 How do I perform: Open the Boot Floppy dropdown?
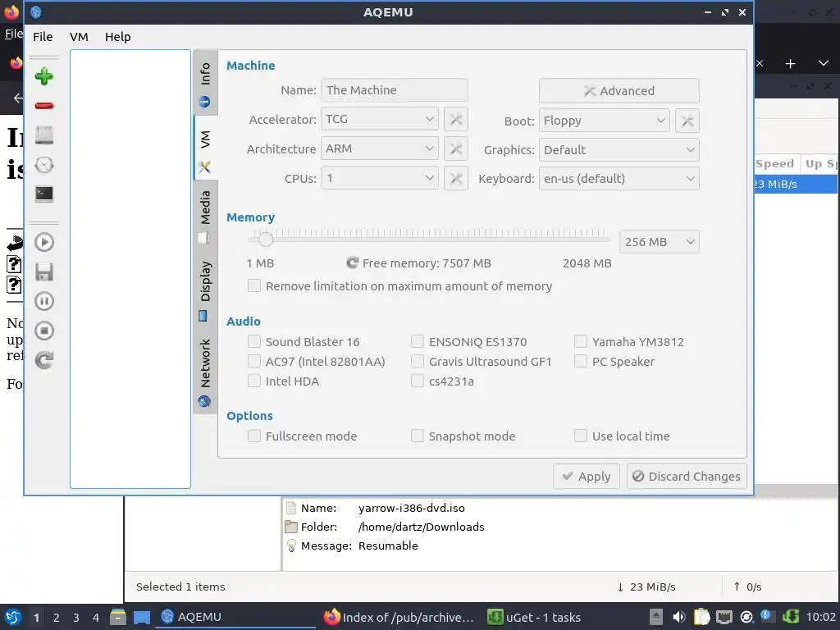[x=605, y=121]
